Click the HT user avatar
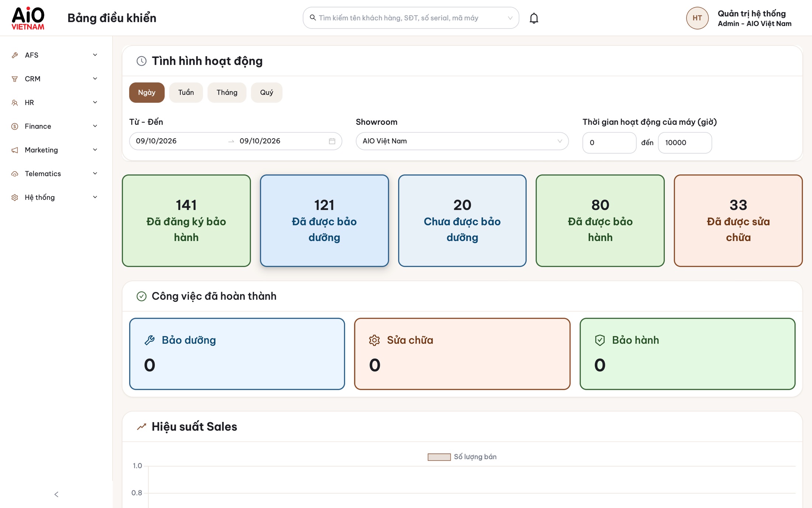The width and height of the screenshot is (812, 508). click(697, 18)
